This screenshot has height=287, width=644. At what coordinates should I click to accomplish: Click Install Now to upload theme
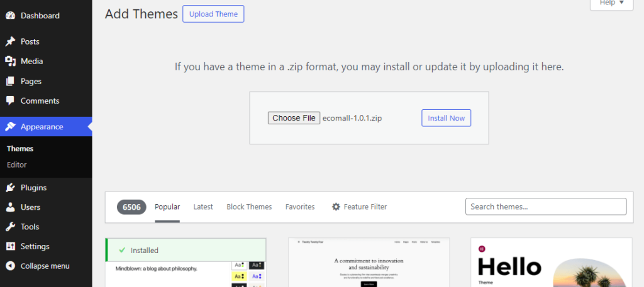pos(446,118)
